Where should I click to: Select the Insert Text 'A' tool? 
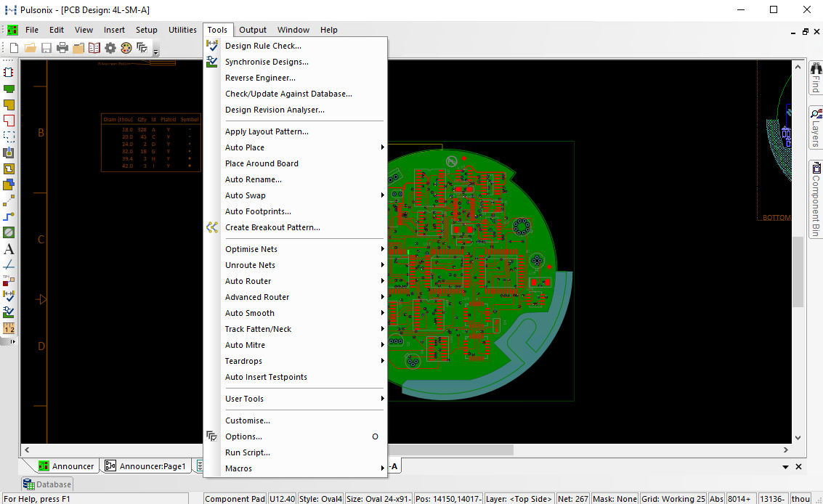point(9,249)
